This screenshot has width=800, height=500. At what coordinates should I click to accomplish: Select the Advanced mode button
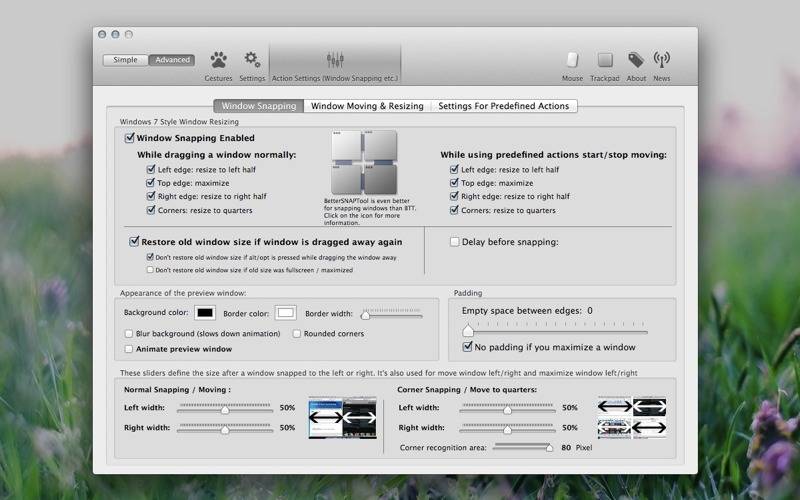172,60
